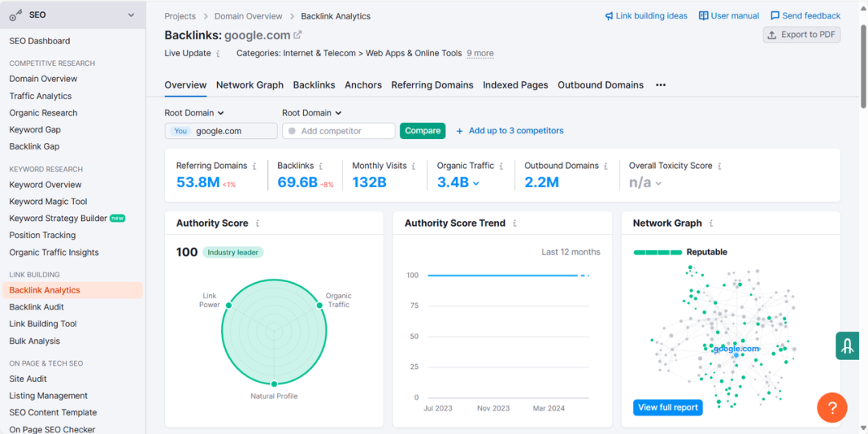Viewport: 868px width, 434px height.
Task: Open Keyword Gap in sidebar
Action: pos(35,130)
